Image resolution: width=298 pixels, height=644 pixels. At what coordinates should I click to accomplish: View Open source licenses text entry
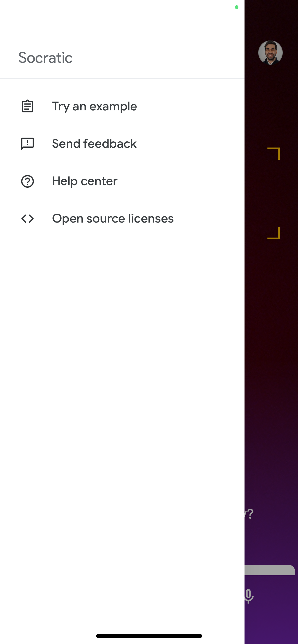(113, 219)
